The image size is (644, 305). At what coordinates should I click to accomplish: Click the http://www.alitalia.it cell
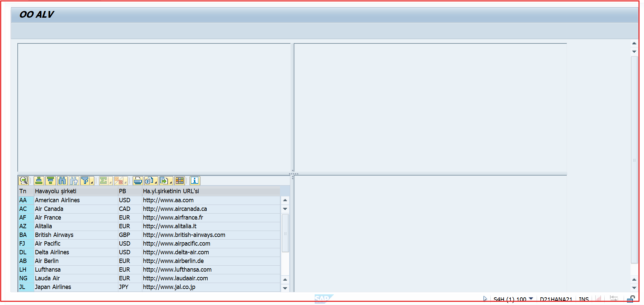click(211, 226)
